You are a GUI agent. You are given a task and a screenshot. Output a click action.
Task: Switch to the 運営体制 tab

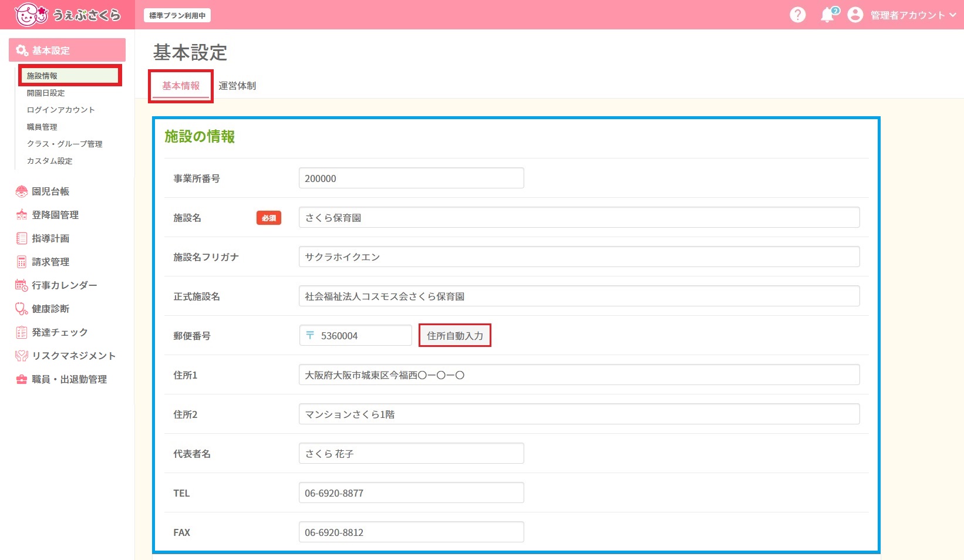click(x=237, y=86)
